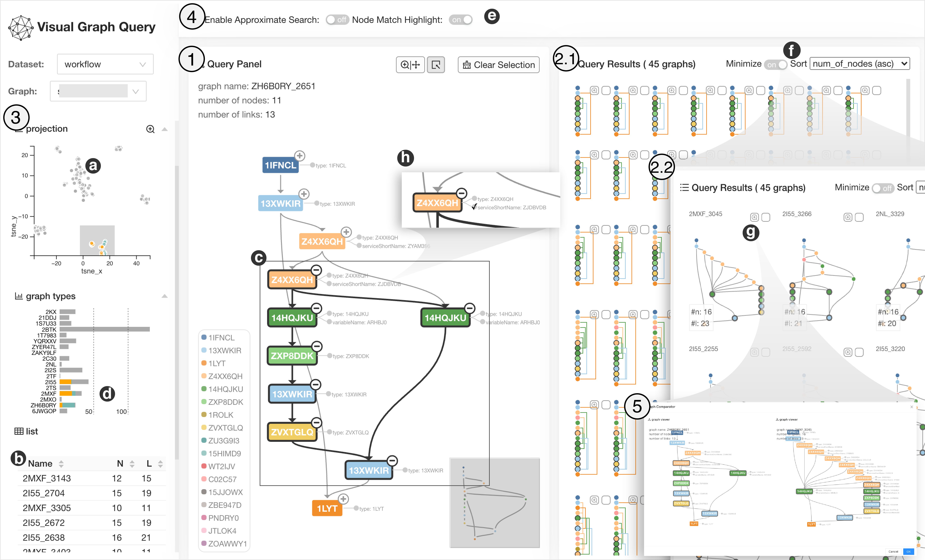The width and height of the screenshot is (925, 560).
Task: Click minus on Z4XX6QH node in zoomed inset
Action: [x=461, y=193]
